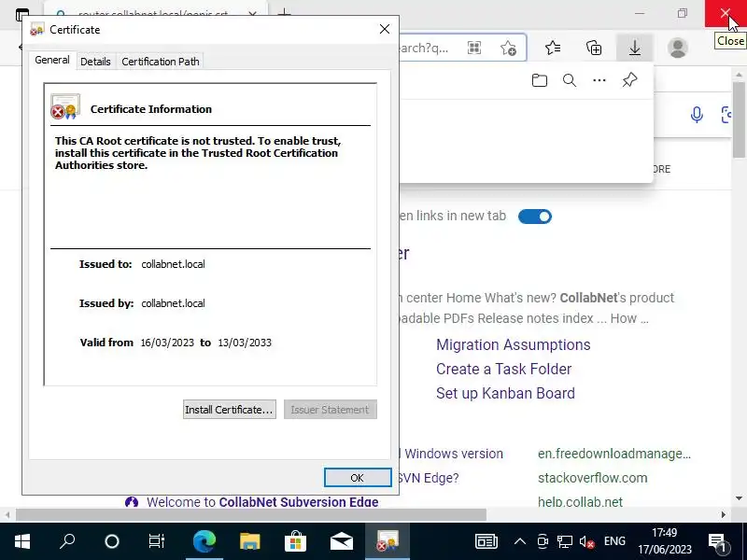
Task: Open the Favorites list icon in Edge
Action: pos(553,48)
